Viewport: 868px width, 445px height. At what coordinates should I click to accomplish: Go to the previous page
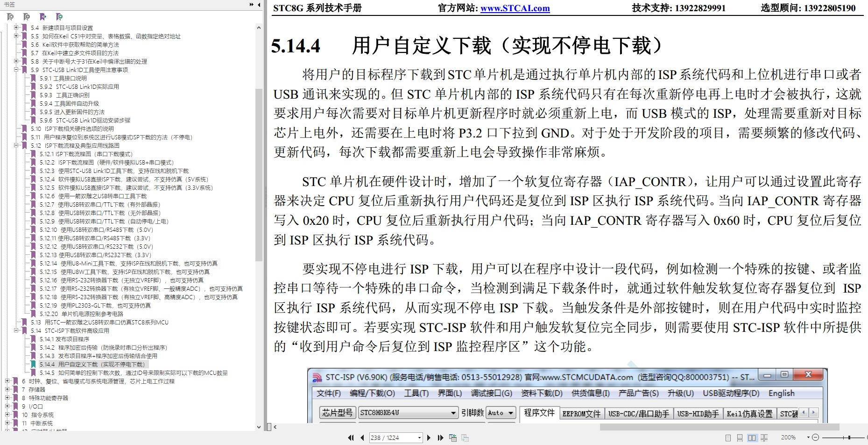(362, 438)
